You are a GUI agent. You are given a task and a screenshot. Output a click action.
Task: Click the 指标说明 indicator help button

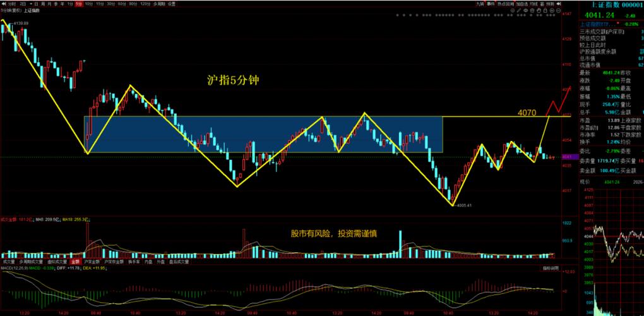click(x=549, y=269)
